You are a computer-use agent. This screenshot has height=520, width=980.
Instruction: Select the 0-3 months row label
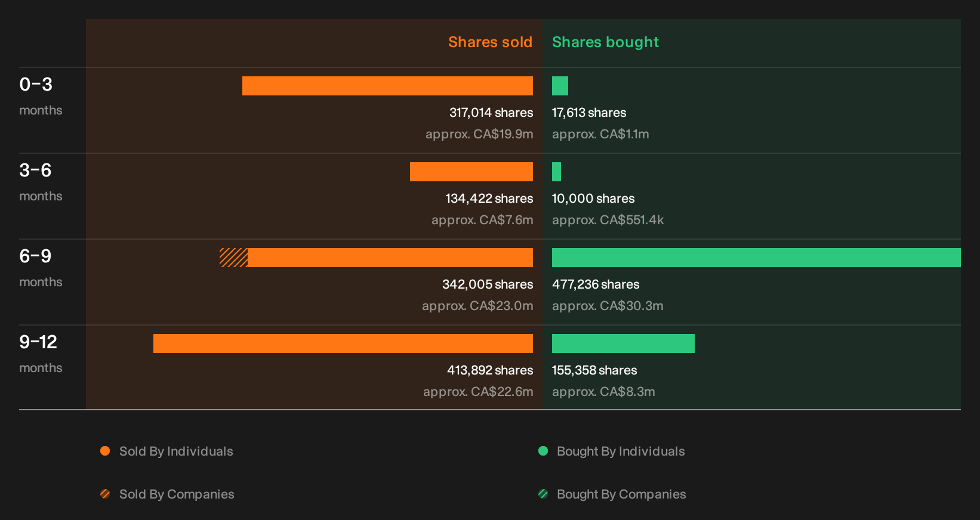pyautogui.click(x=41, y=97)
